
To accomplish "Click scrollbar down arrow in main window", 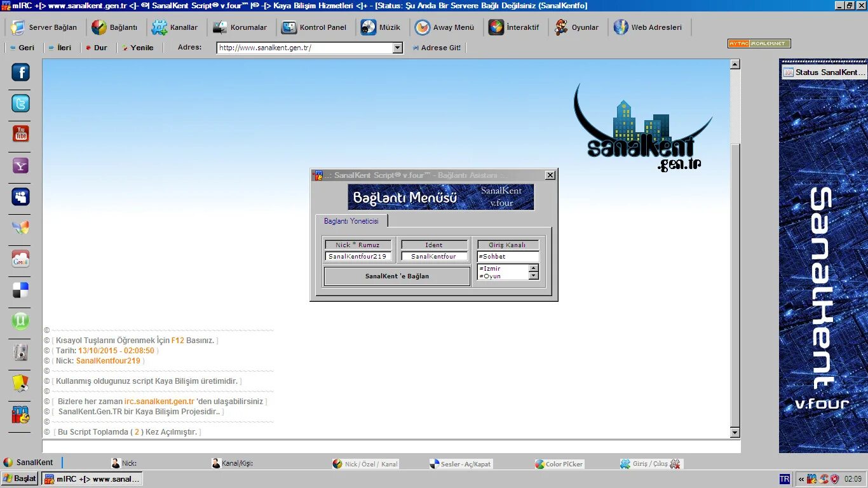I will click(x=735, y=433).
